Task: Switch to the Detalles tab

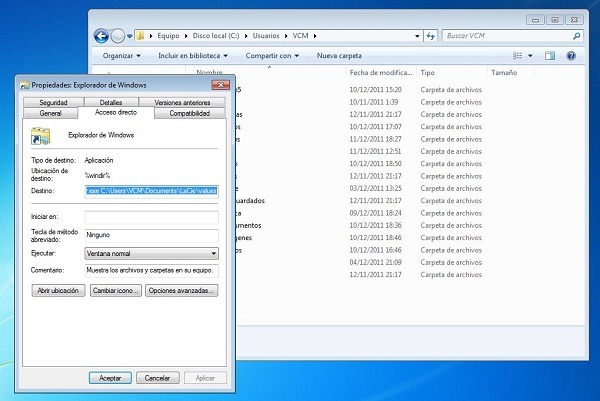Action: (111, 102)
